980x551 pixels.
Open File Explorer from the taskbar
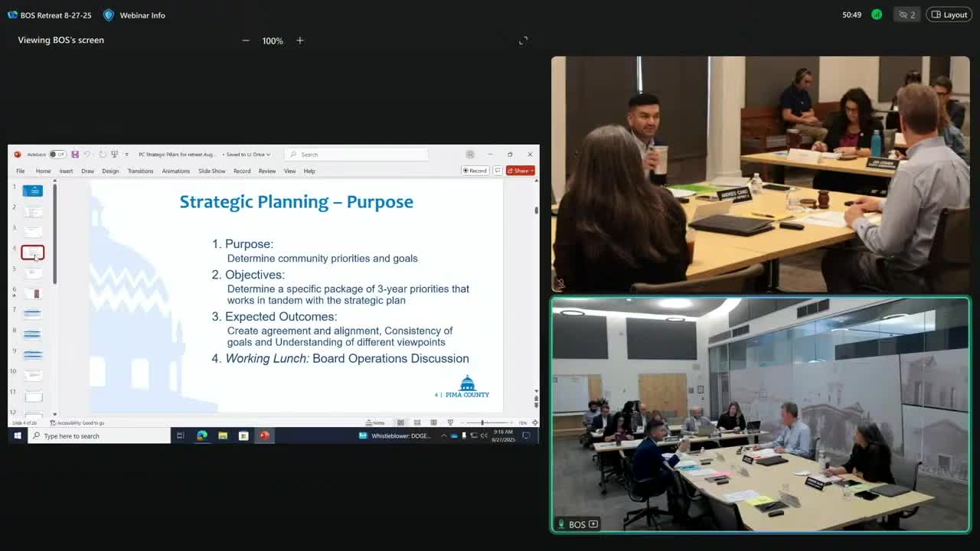[x=223, y=435]
